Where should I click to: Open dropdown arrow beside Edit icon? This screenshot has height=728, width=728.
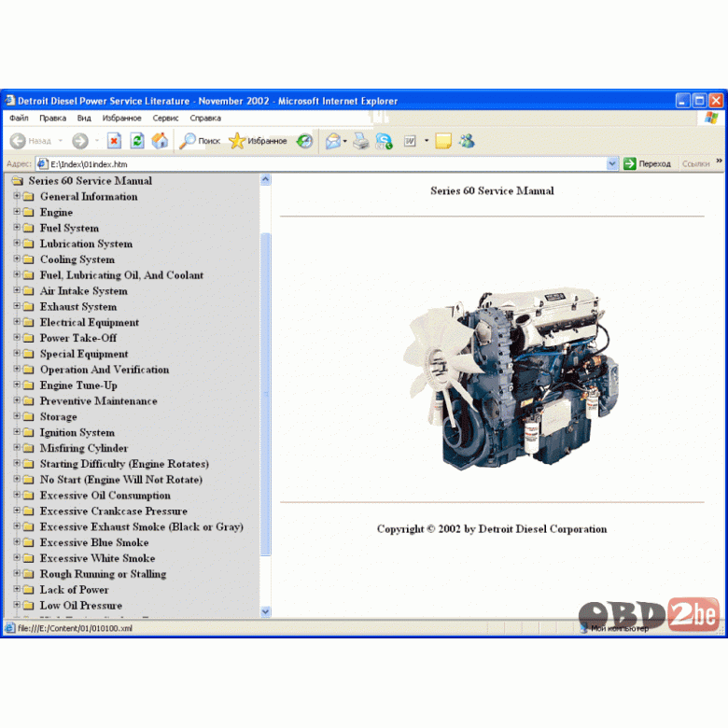(427, 141)
